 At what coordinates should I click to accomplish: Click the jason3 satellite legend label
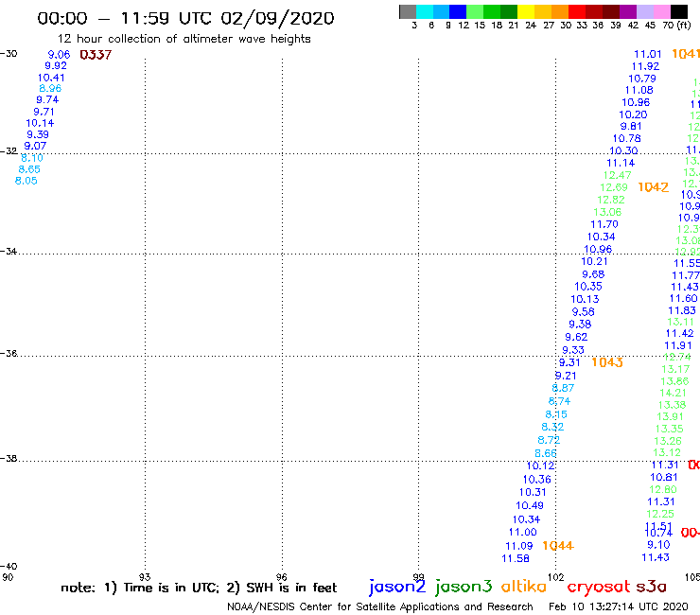464,587
